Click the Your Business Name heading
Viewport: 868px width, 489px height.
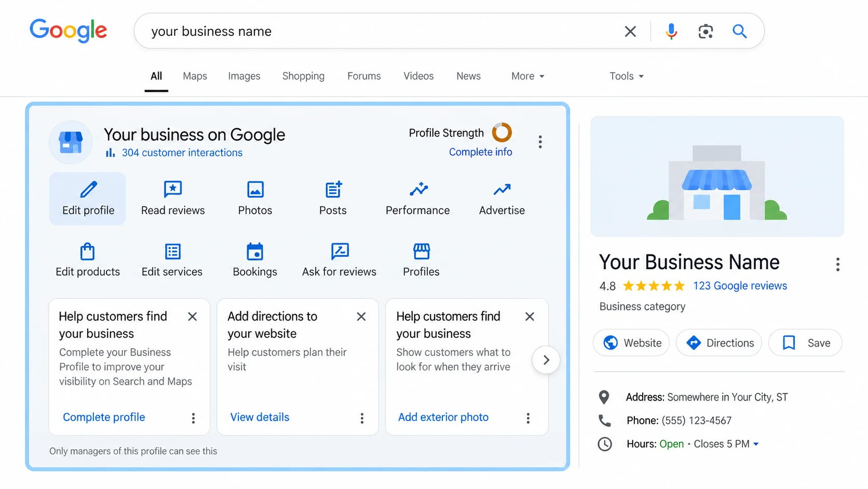click(x=689, y=262)
